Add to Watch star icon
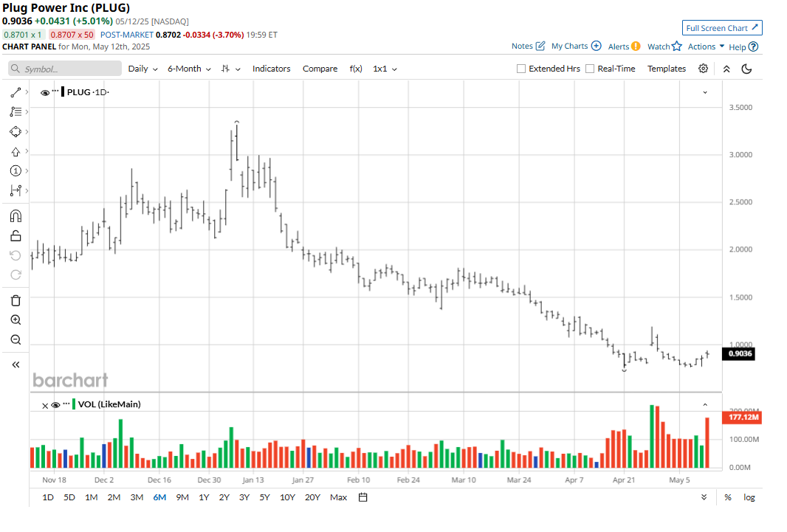Viewport: 787px width, 532px height. tap(677, 46)
